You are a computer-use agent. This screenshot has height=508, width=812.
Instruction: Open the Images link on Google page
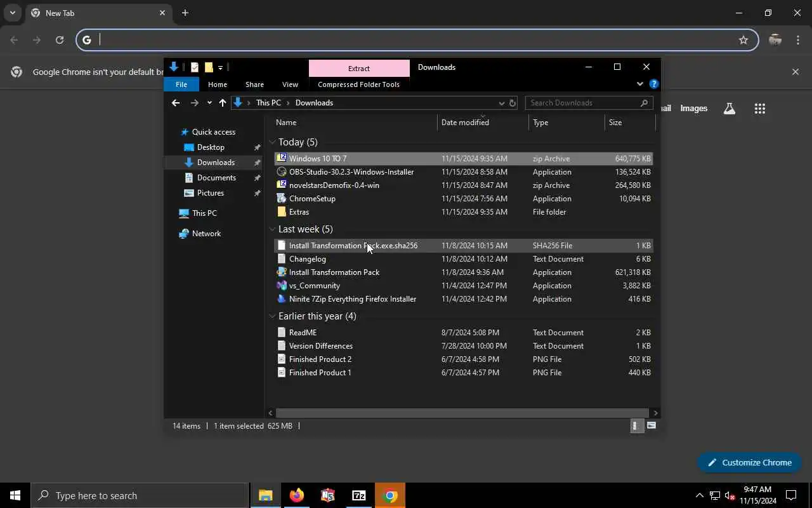[693, 109]
